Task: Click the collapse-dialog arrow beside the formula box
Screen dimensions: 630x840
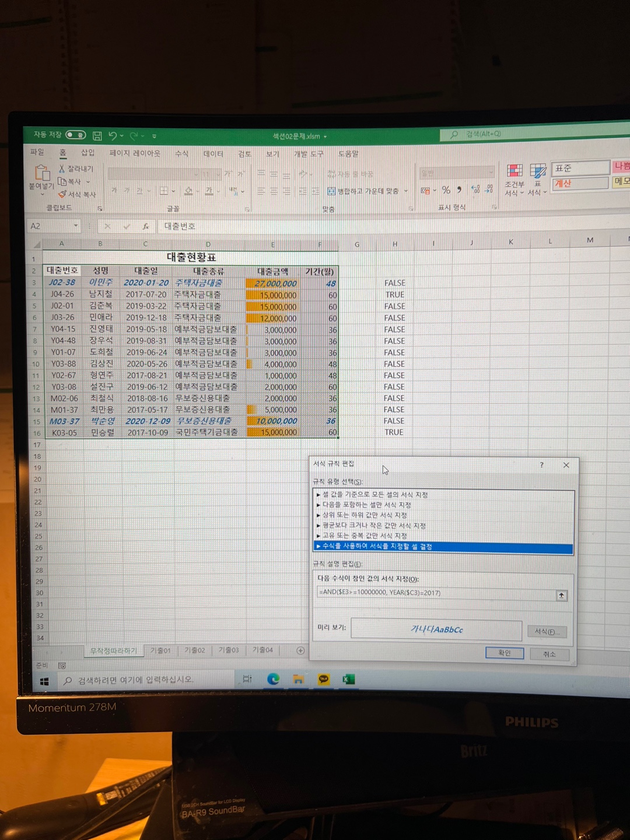Action: click(561, 595)
